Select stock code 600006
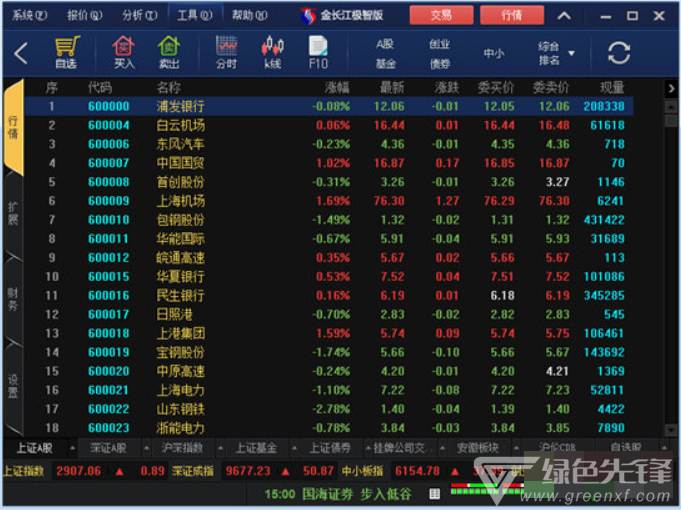This screenshot has height=510, width=681. tap(109, 144)
